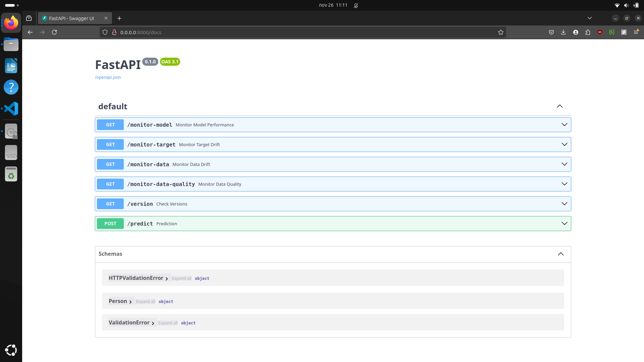The height and width of the screenshot is (362, 644).
Task: Select the FastAPI - Swagger UI tab
Action: (x=71, y=18)
